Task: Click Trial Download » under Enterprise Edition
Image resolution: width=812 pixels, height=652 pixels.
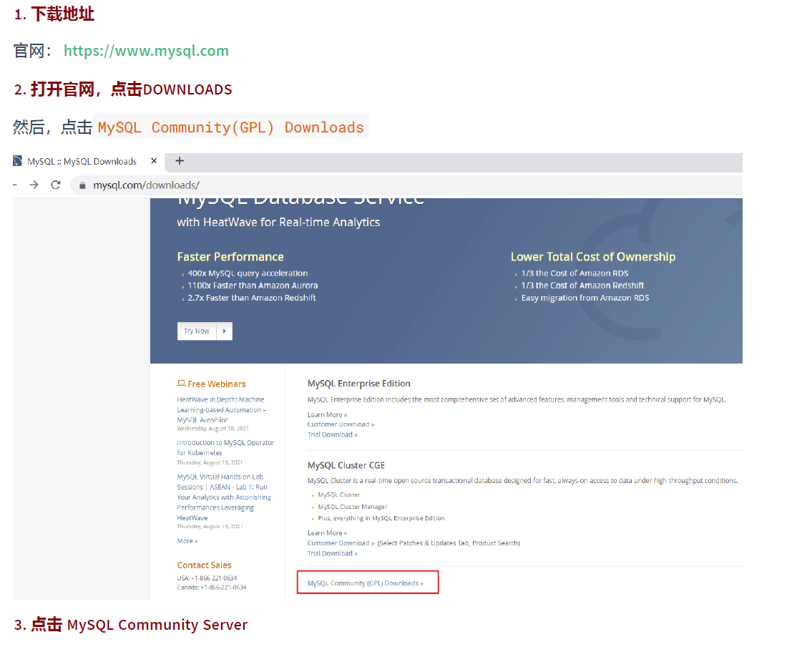Action: [333, 435]
